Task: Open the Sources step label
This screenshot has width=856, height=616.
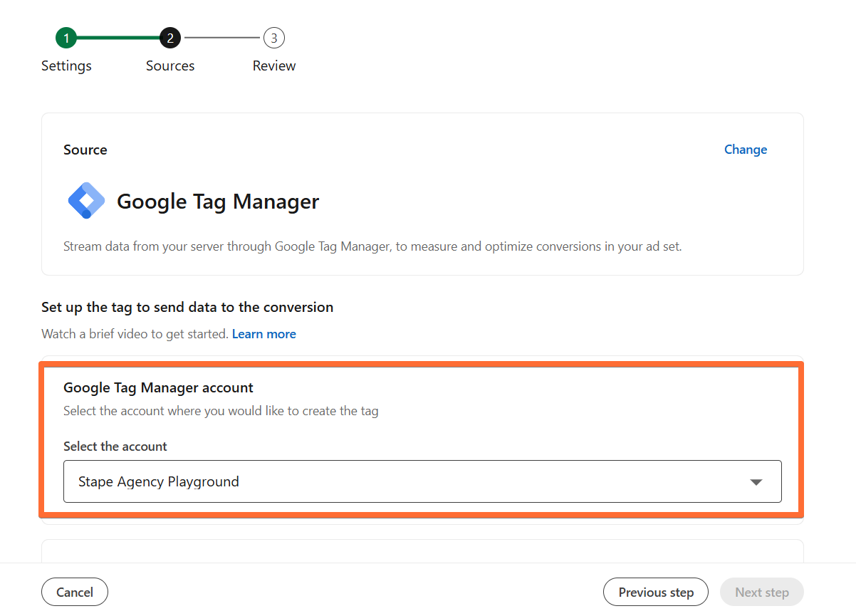Action: pyautogui.click(x=170, y=66)
